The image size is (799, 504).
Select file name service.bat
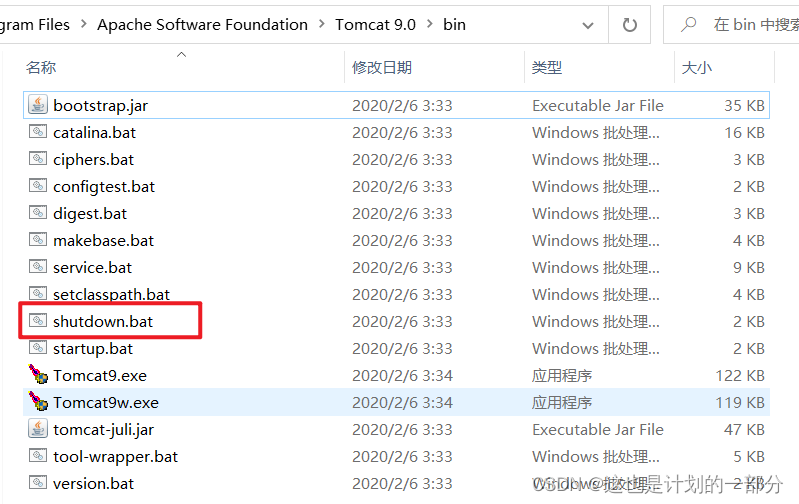[x=92, y=268]
